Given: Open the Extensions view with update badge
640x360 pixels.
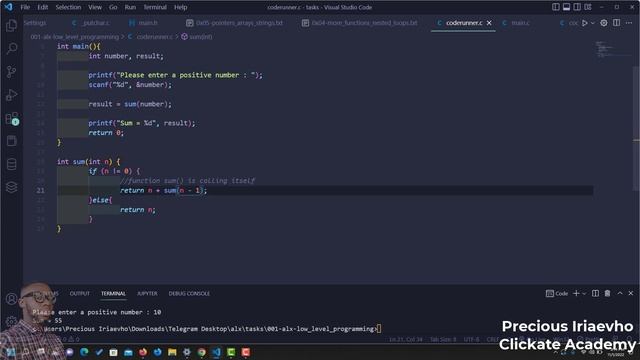Looking at the screenshot, I should [11, 118].
